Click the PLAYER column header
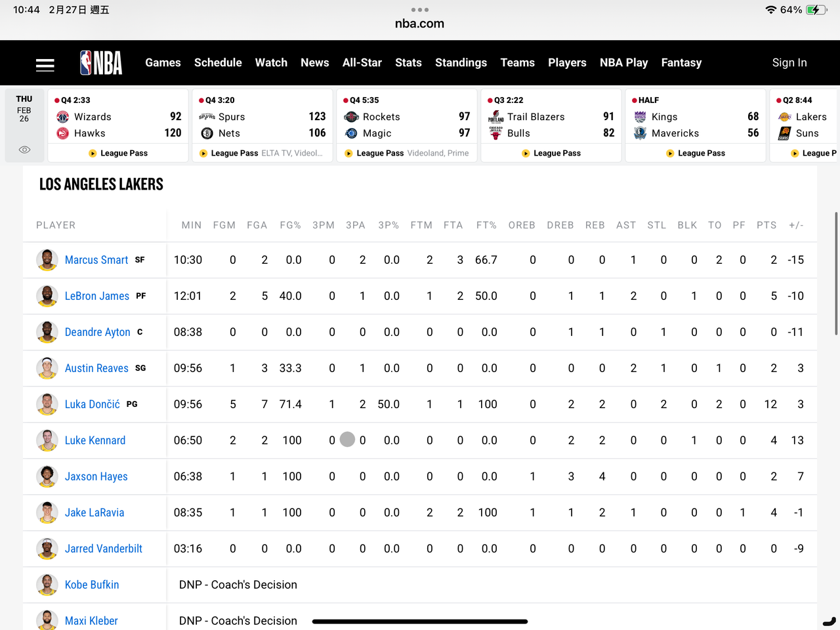Screen dimensions: 840x630 coord(56,225)
